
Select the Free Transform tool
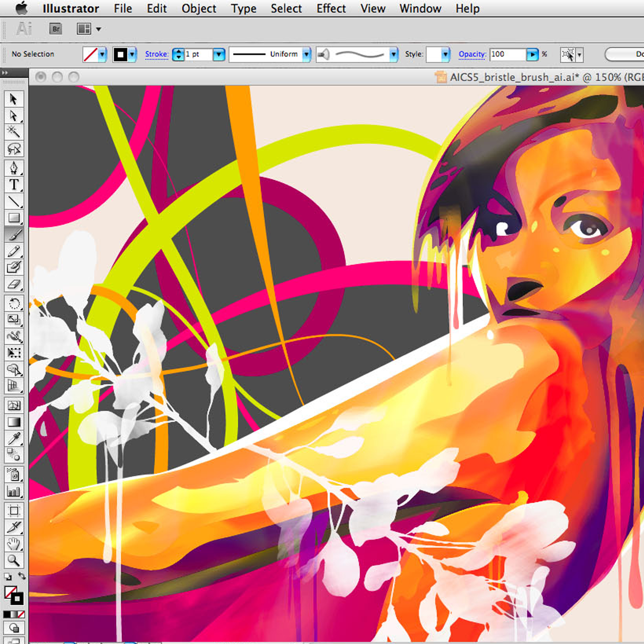14,353
